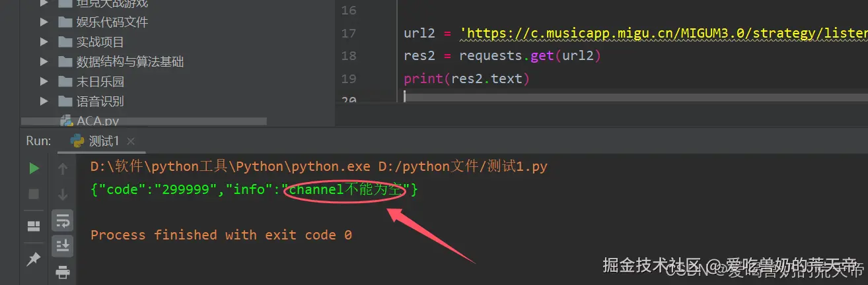The height and width of the screenshot is (285, 868).
Task: Expand the 实战项目 folder arrow
Action: tap(44, 42)
